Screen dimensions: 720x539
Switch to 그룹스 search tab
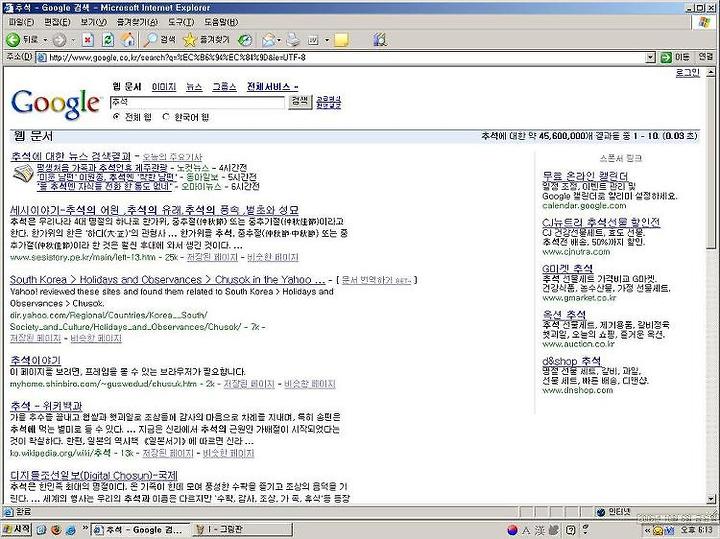click(224, 87)
